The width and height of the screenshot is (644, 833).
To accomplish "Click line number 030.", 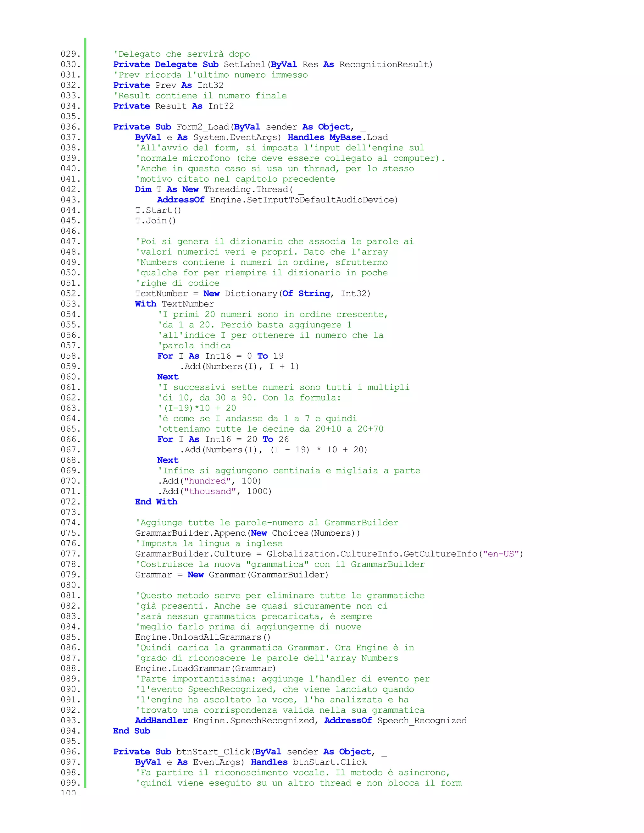I will tap(70, 64).
